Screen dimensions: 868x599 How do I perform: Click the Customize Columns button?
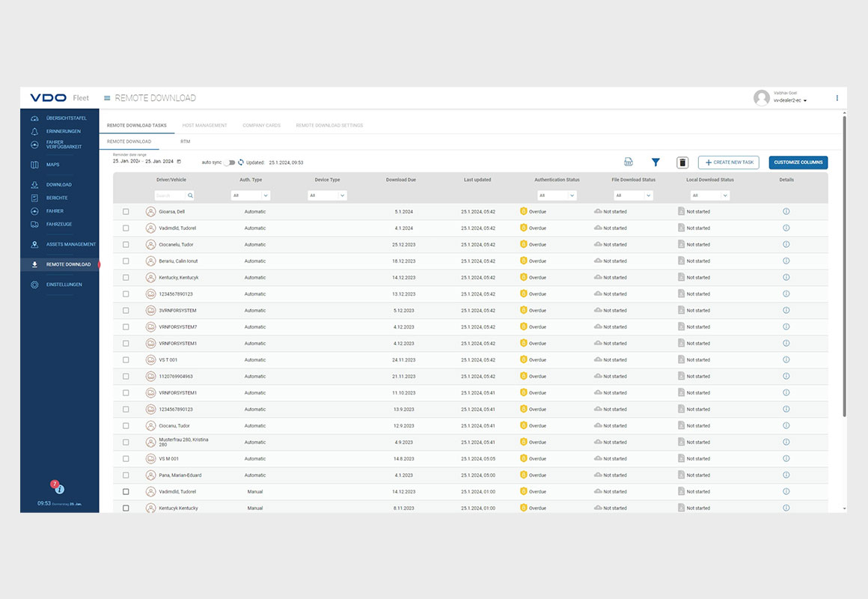(x=798, y=162)
